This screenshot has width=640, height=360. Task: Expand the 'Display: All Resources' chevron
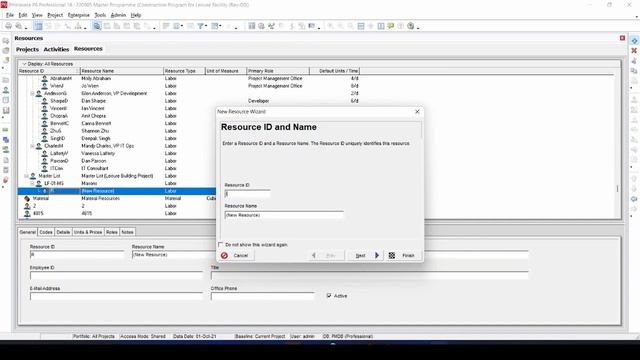pyautogui.click(x=24, y=64)
